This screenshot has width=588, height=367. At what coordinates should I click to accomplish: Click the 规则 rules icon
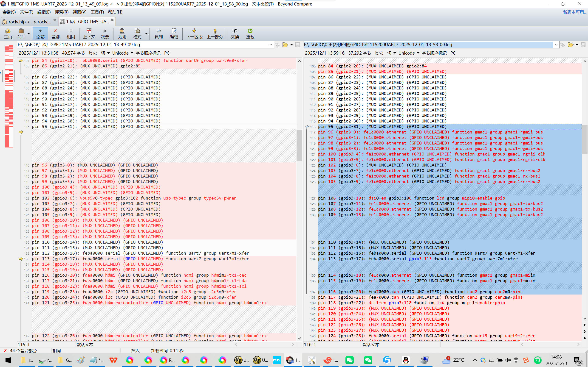[x=122, y=33]
